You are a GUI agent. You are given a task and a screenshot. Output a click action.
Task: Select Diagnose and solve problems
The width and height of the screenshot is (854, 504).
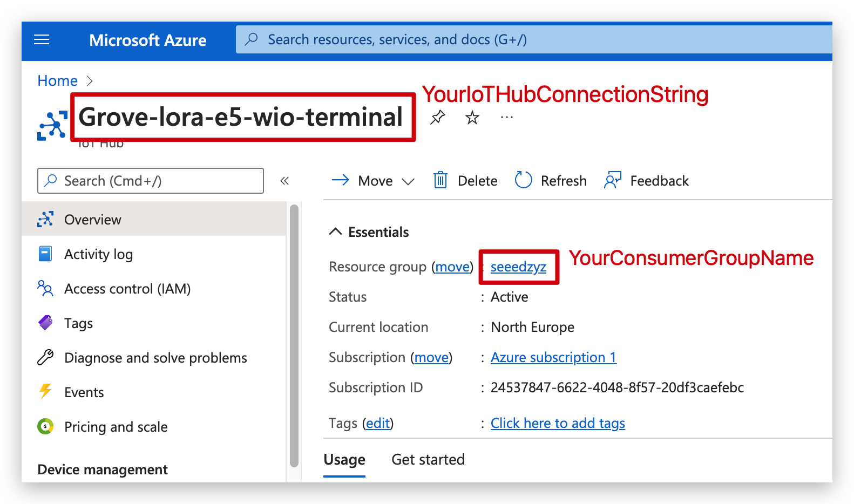154,357
